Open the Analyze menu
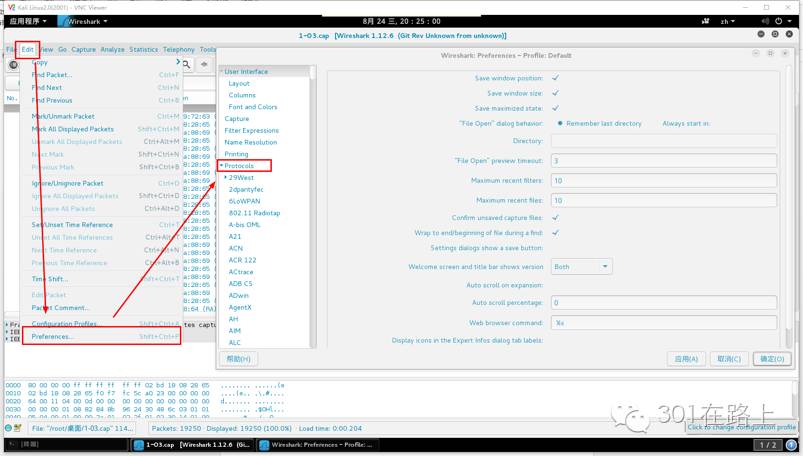This screenshot has width=803, height=456. [x=112, y=49]
